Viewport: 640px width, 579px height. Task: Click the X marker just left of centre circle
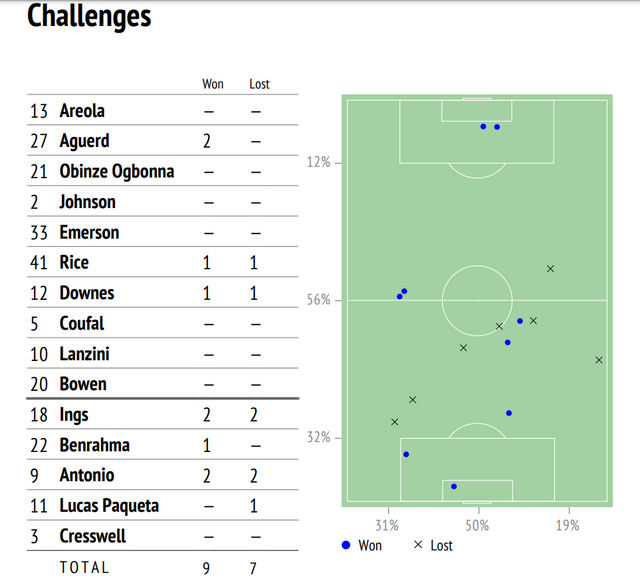(x=464, y=348)
